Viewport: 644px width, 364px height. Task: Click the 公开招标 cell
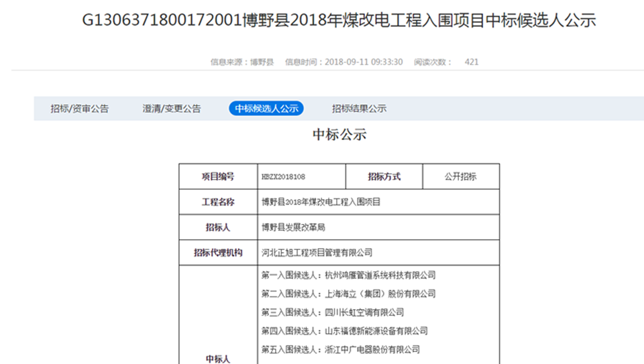[461, 176]
